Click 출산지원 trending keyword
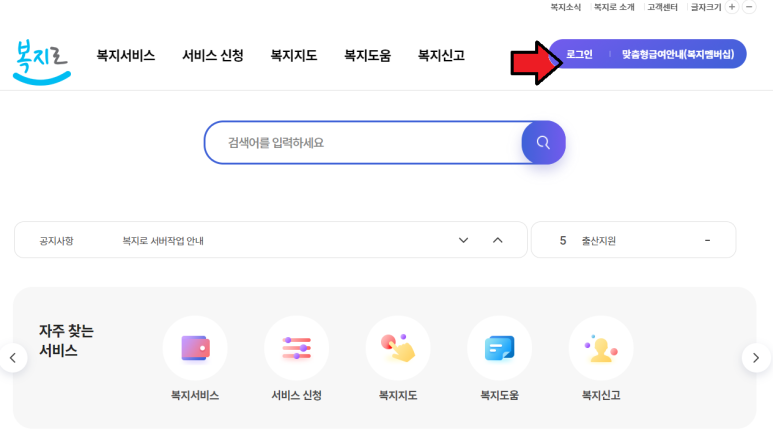This screenshot has width=773, height=441. point(598,241)
